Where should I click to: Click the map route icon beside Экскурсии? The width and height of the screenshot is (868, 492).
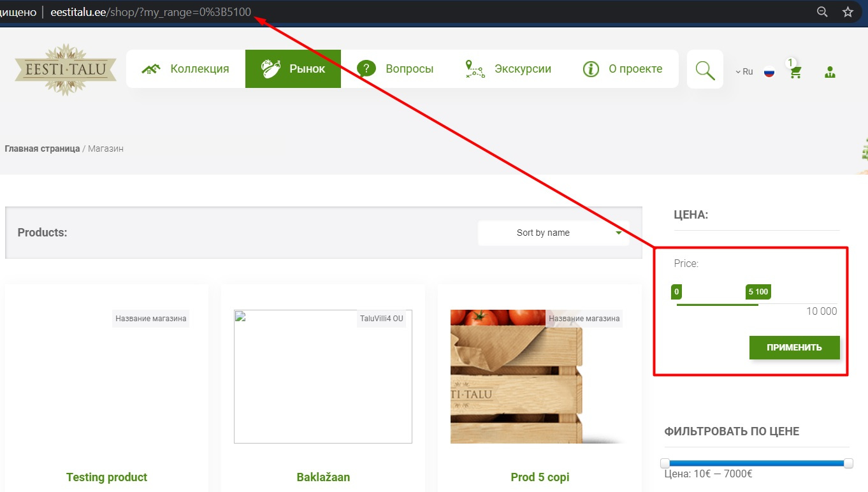475,69
